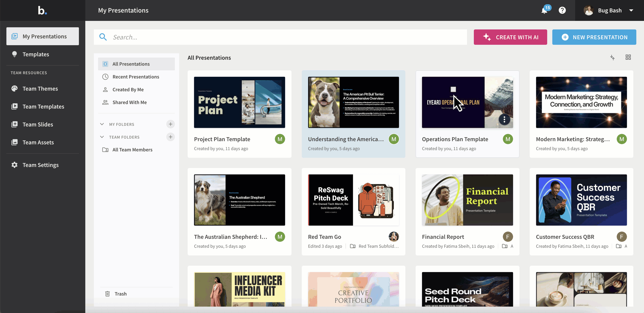Select the Recent Presentations filter
Screen dimensions: 644x313
[136, 77]
